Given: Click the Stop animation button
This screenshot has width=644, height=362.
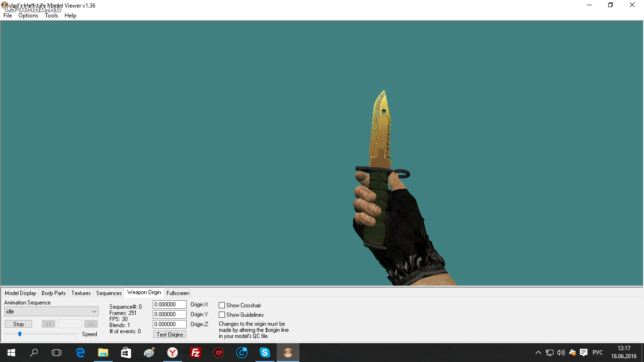Looking at the screenshot, I should (x=18, y=324).
